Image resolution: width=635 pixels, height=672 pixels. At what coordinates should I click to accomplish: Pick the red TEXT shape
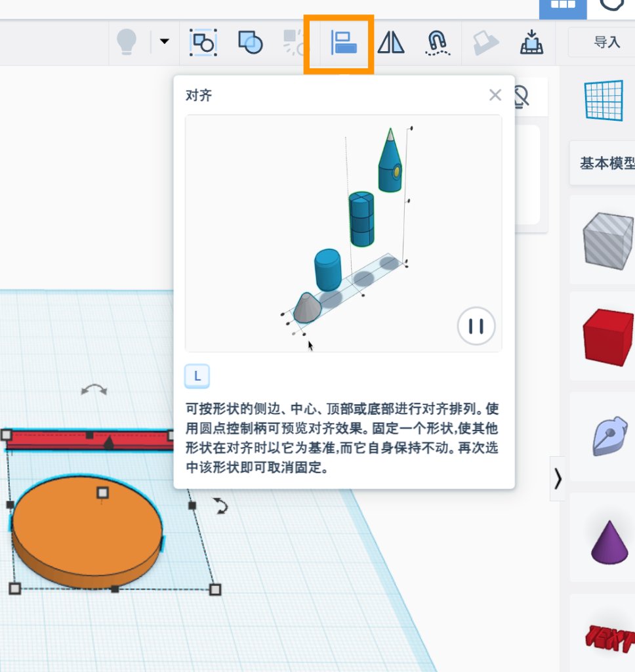pos(610,639)
